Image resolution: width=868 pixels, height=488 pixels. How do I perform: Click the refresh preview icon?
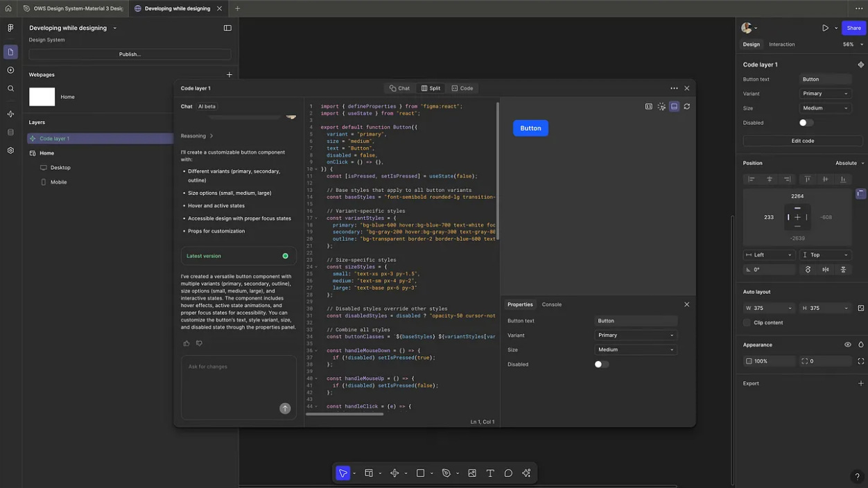(686, 107)
